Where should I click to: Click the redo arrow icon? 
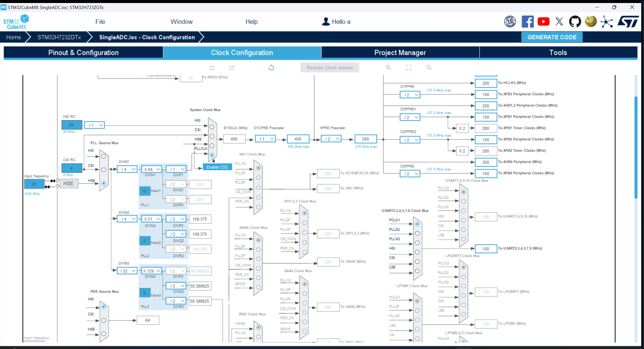232,67
